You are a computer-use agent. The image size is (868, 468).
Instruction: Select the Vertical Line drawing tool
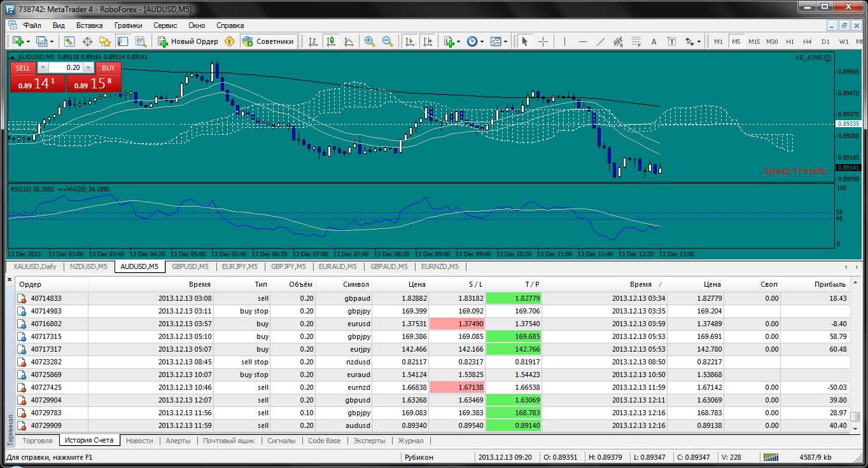(x=564, y=41)
